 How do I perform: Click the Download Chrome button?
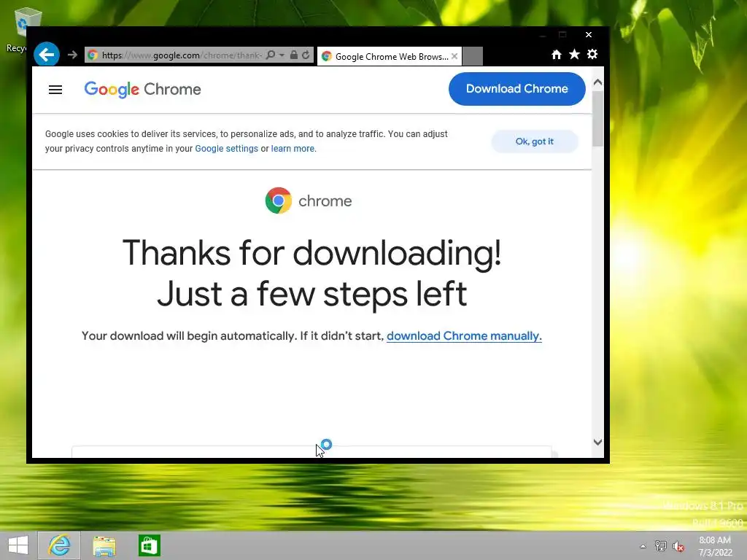(x=517, y=89)
